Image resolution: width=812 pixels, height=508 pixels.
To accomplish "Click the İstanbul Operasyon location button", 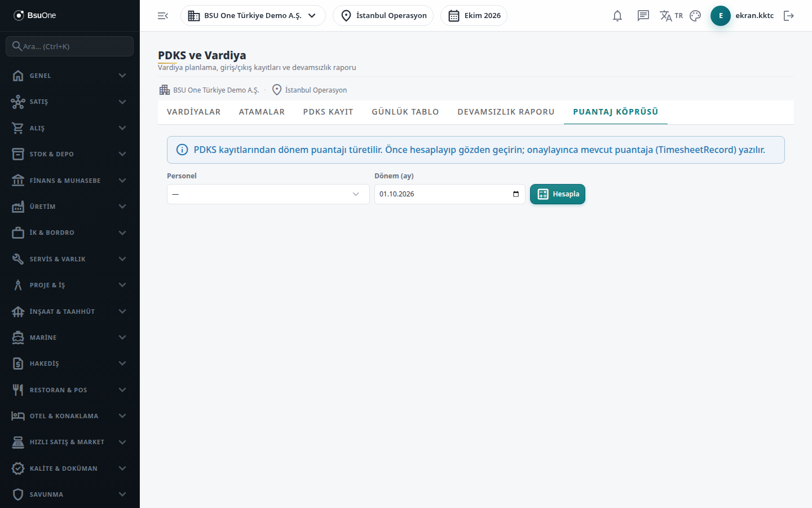I will tap(383, 16).
